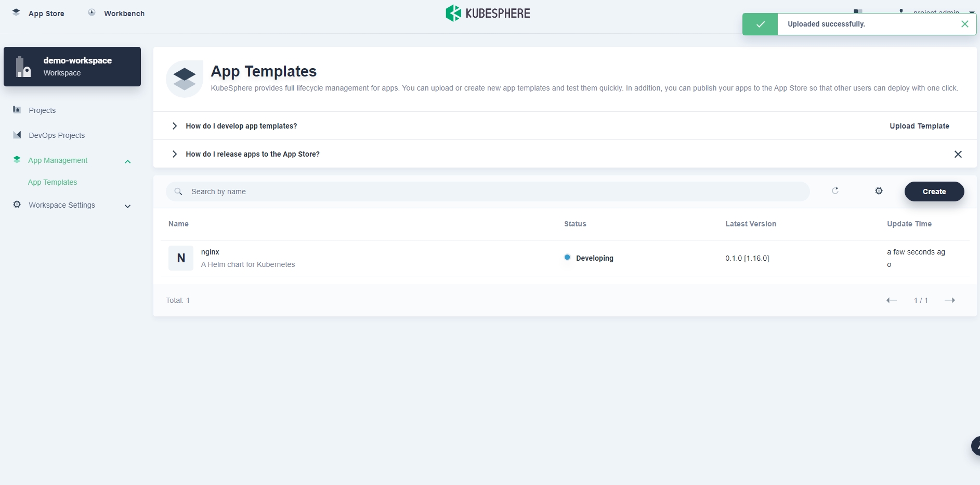Viewport: 980px width, 485px height.
Task: Go to the previous page arrow
Action: (x=892, y=300)
